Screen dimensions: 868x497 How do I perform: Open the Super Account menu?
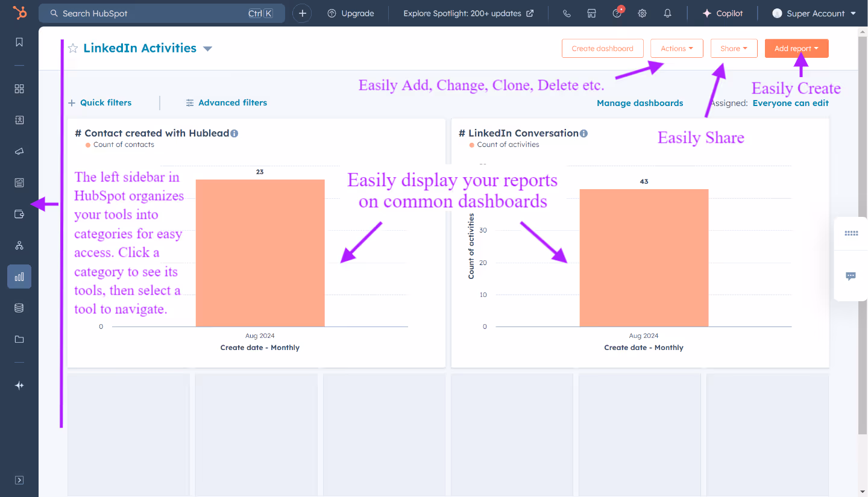coord(813,13)
